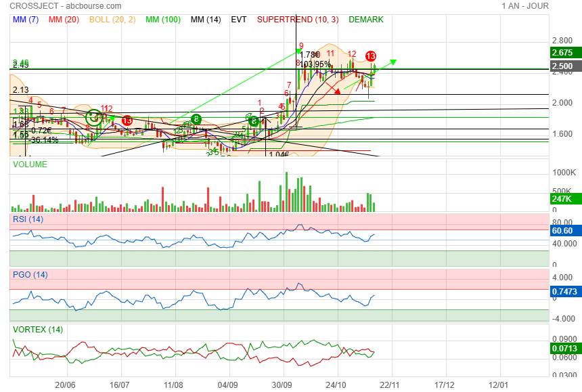This screenshot has height=392, width=582.
Task: Click the 30/09 date on the time axis
Action: (283, 383)
